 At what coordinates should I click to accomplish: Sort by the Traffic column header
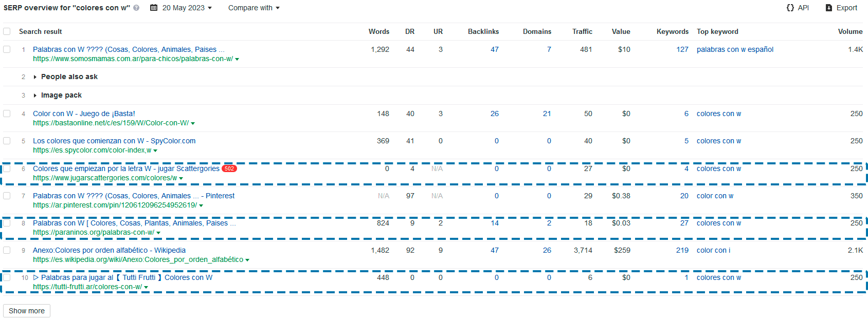pyautogui.click(x=582, y=31)
